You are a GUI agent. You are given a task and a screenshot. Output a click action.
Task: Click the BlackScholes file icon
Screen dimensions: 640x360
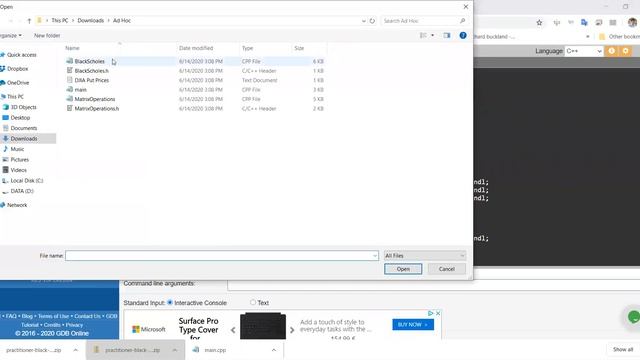(69, 61)
